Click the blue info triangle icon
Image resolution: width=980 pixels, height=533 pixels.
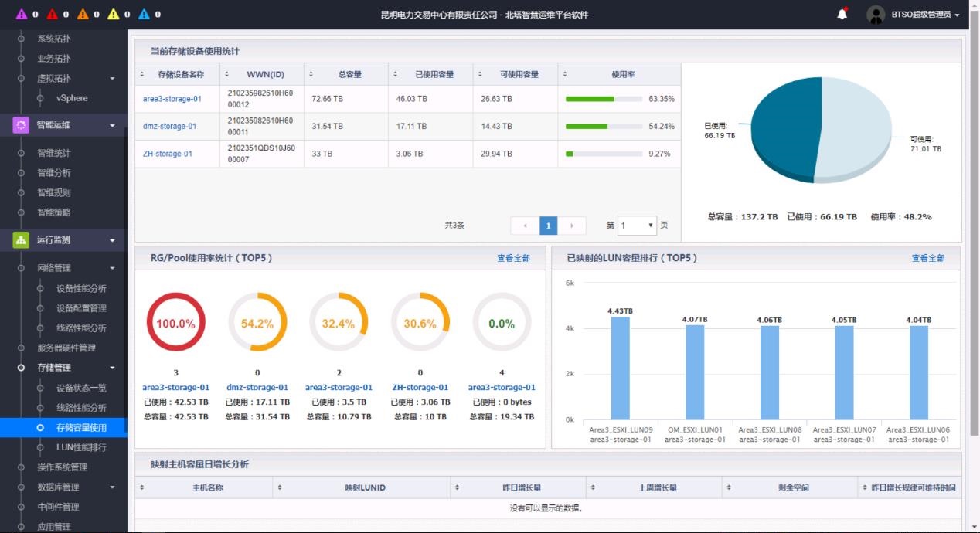click(145, 14)
